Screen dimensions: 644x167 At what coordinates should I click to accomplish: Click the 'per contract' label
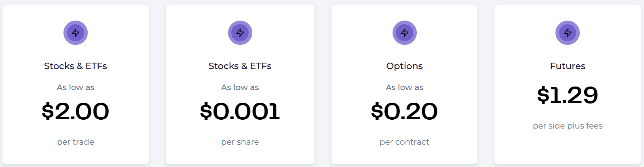coord(404,142)
